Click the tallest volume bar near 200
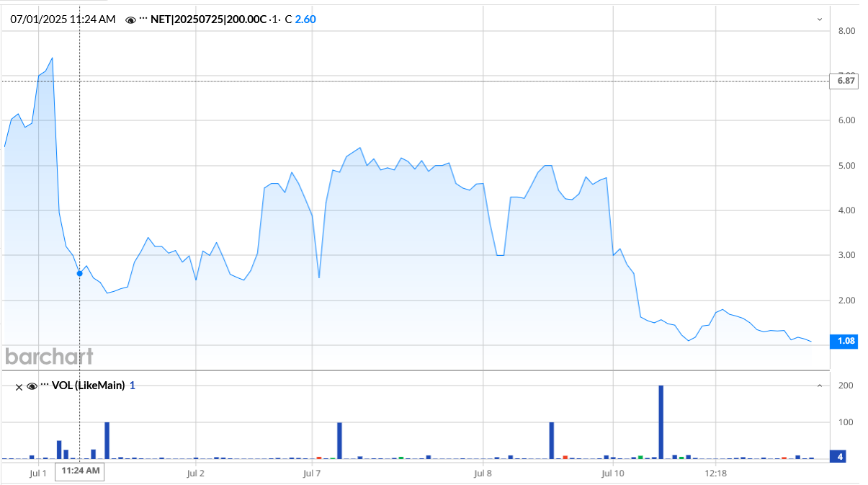 tap(661, 422)
